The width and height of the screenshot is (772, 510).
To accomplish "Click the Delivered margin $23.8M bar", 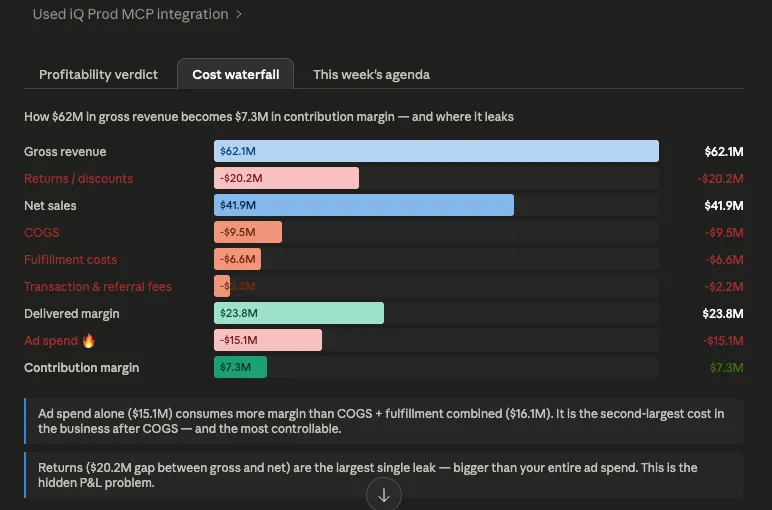I will coord(299,313).
